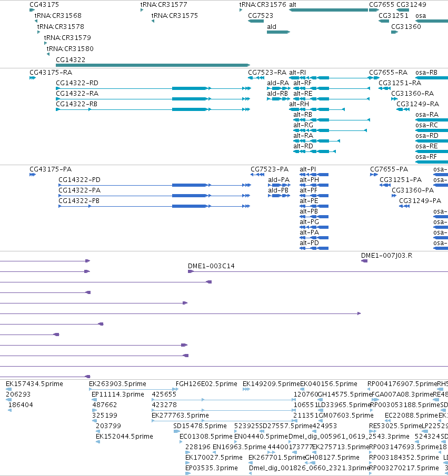
Task: Select the ald-RA transcript label
Action: (278, 83)
